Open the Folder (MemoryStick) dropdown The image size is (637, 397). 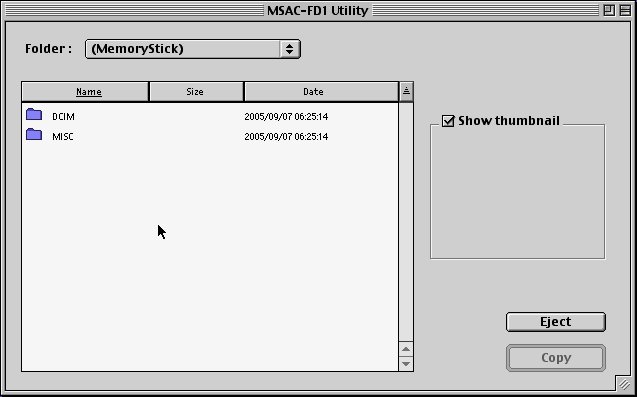coord(193,49)
